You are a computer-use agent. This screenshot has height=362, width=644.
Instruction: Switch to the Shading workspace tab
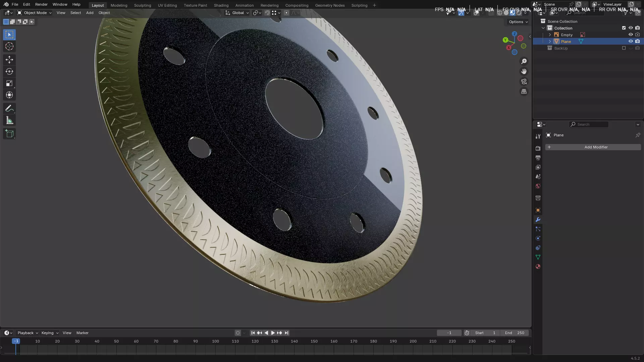[221, 5]
